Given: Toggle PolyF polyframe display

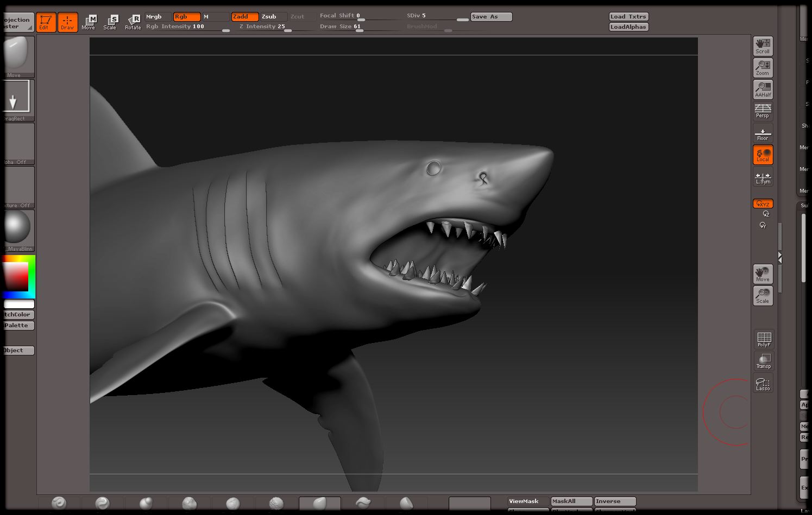Looking at the screenshot, I should tap(764, 339).
